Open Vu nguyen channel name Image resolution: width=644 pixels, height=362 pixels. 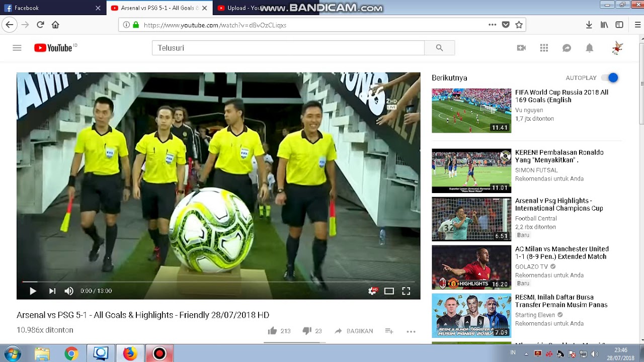coord(529,110)
